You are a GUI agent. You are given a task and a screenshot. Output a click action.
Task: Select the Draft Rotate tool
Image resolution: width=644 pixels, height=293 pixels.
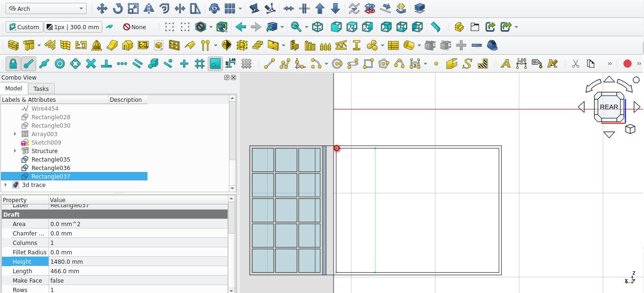[117, 8]
